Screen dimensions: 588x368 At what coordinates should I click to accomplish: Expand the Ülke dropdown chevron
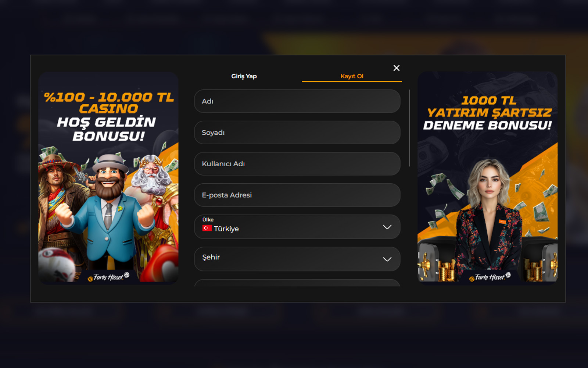tap(387, 227)
